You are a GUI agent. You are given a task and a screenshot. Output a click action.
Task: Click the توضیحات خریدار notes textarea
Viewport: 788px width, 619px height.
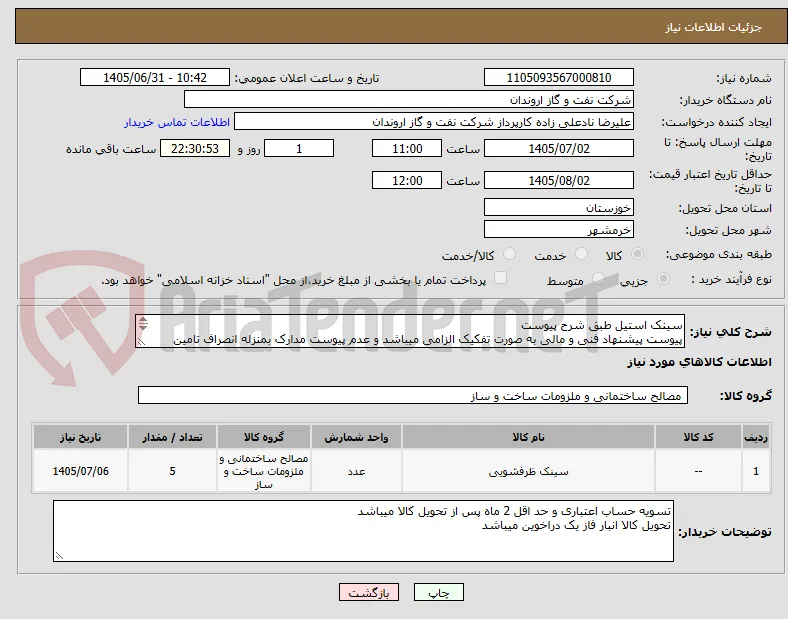(x=363, y=531)
